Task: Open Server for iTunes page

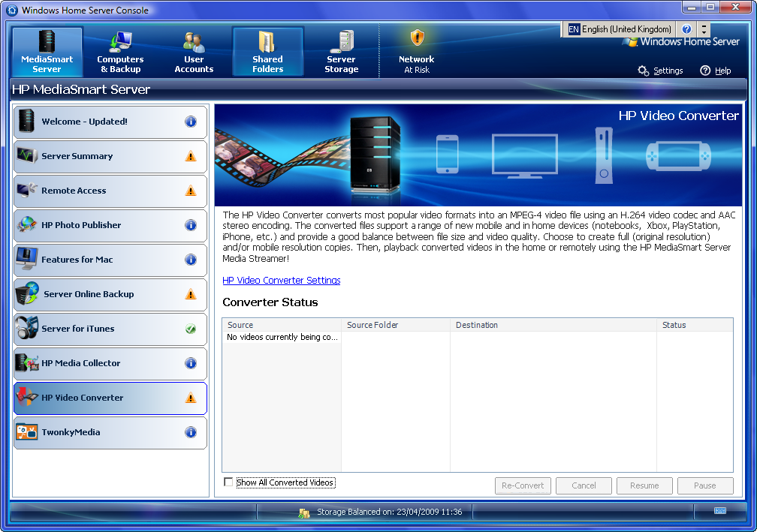Action: point(110,329)
